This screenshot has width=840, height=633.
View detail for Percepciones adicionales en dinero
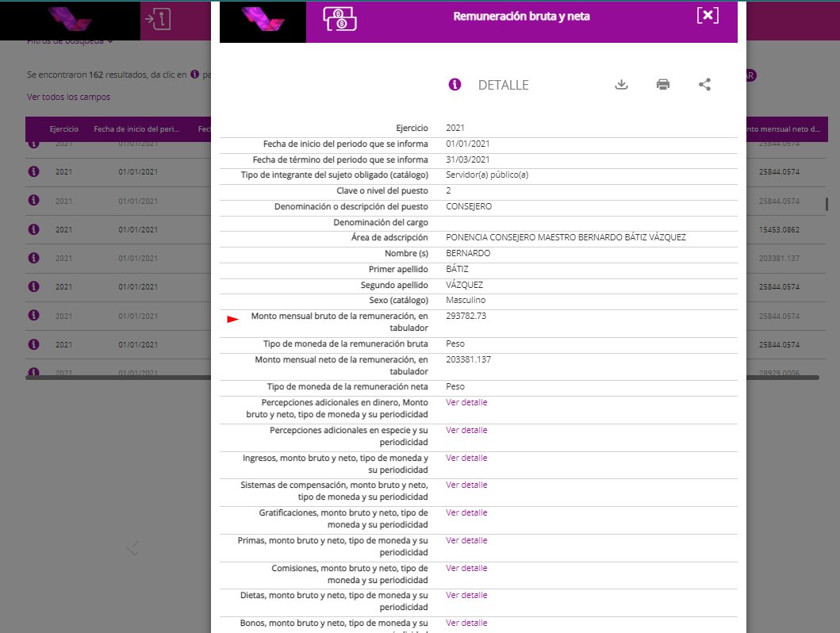point(466,402)
